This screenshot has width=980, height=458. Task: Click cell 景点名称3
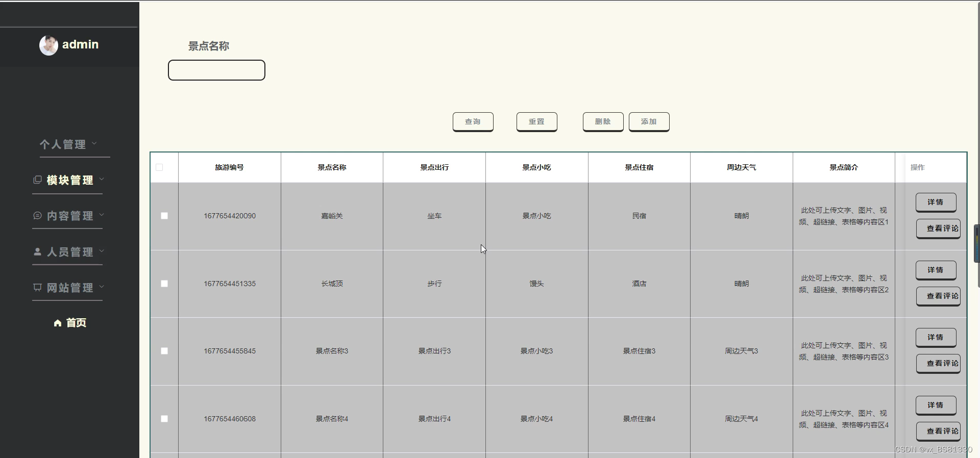click(x=332, y=351)
